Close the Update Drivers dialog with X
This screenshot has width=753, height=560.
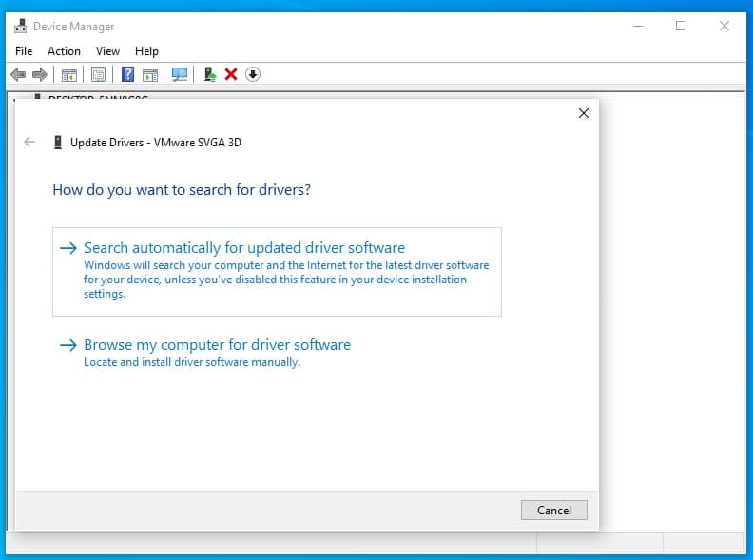coord(584,113)
